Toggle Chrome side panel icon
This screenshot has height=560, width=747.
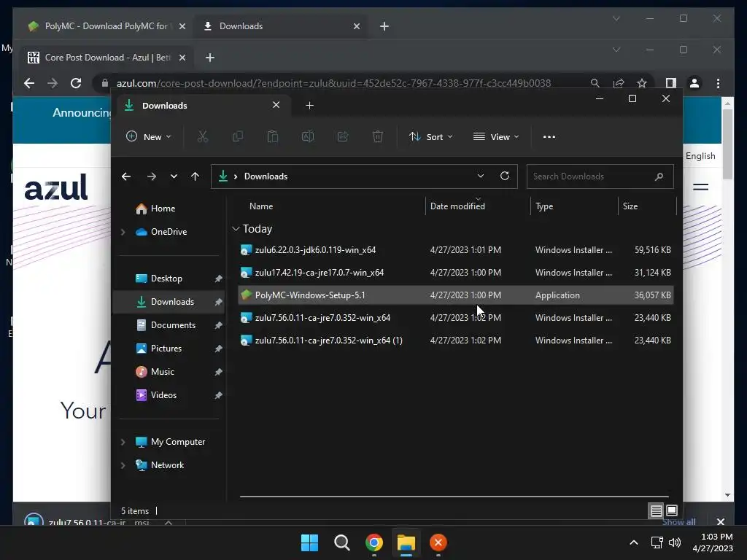[x=671, y=83]
